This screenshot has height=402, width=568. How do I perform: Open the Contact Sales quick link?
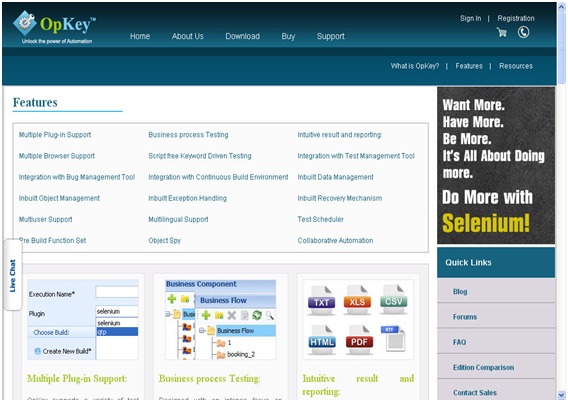(x=475, y=393)
